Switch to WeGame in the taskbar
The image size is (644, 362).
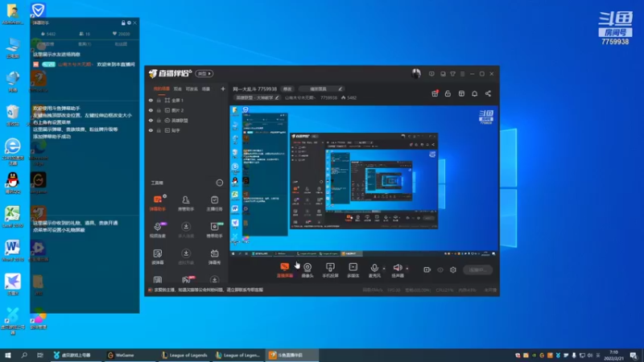[131, 356]
